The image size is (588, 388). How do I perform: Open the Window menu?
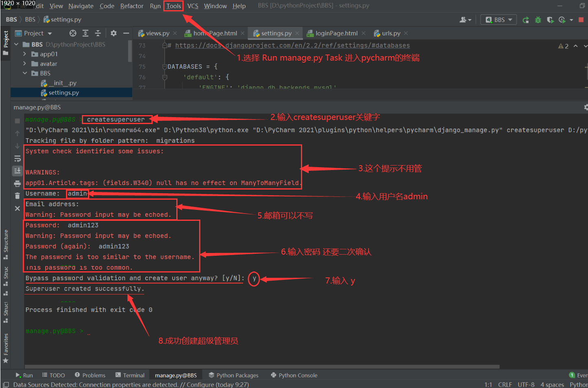[215, 6]
